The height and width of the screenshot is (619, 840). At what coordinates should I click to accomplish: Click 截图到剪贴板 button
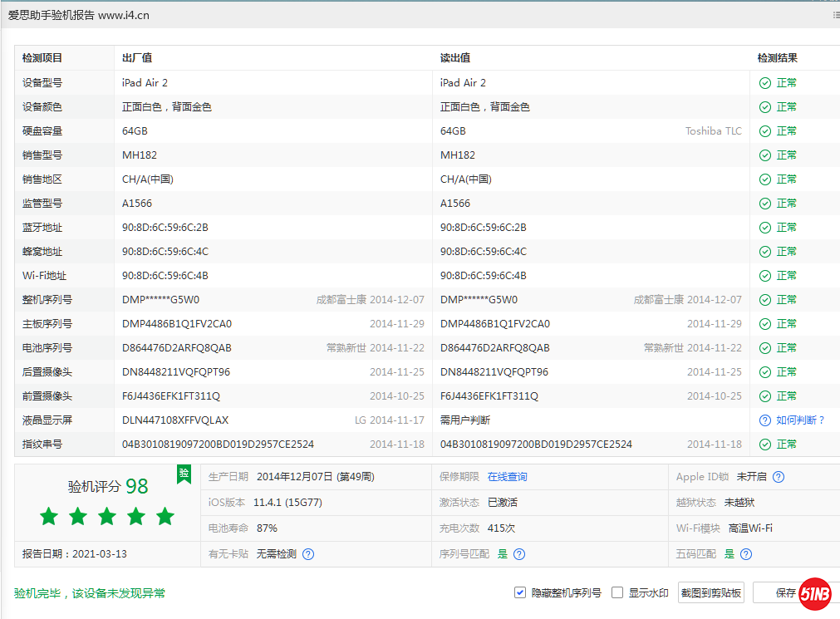click(710, 592)
